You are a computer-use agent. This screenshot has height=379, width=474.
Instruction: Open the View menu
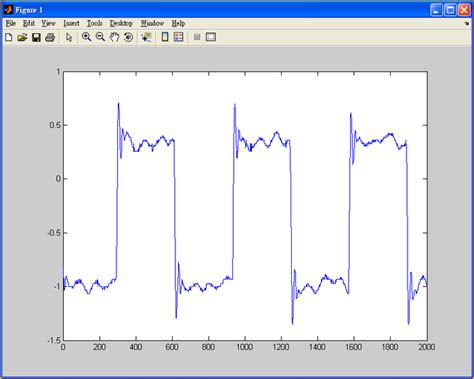coord(48,23)
